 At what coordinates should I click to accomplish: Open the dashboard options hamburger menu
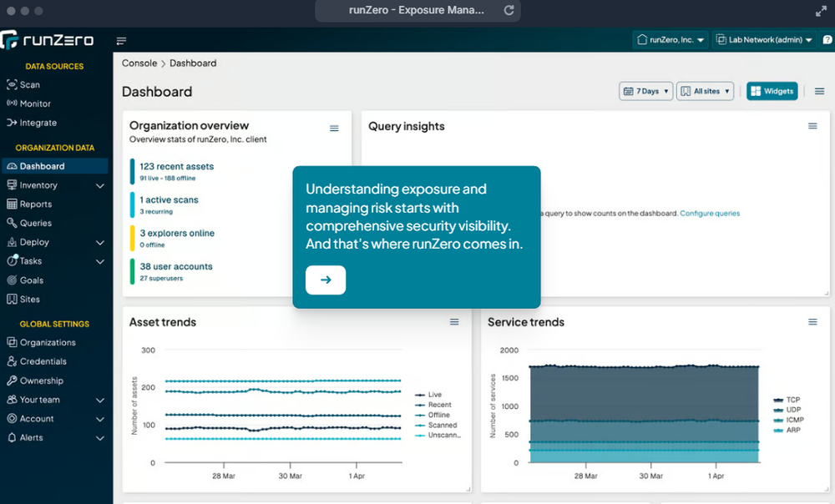point(820,92)
